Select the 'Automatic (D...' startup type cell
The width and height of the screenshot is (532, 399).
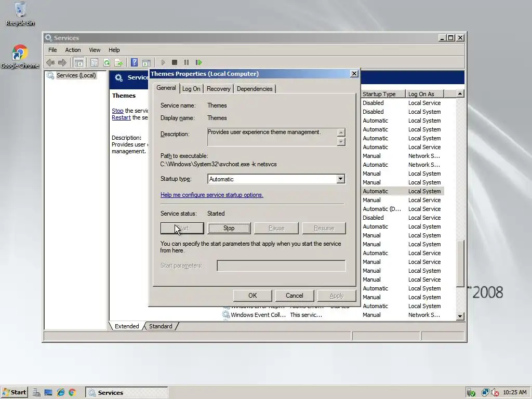click(x=382, y=209)
